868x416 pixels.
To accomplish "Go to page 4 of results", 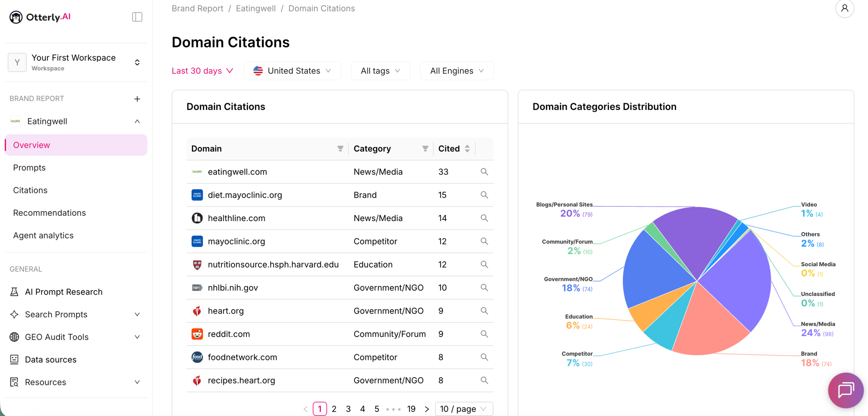I will (362, 409).
